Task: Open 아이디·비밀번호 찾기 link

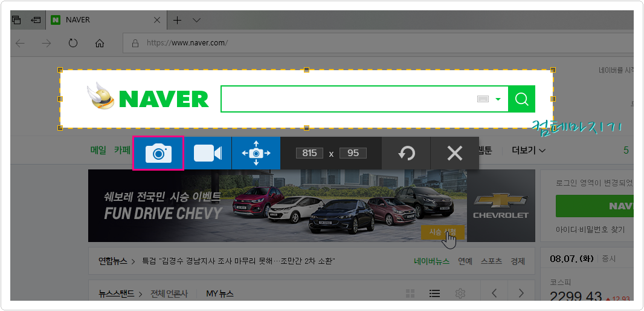Action: (590, 229)
